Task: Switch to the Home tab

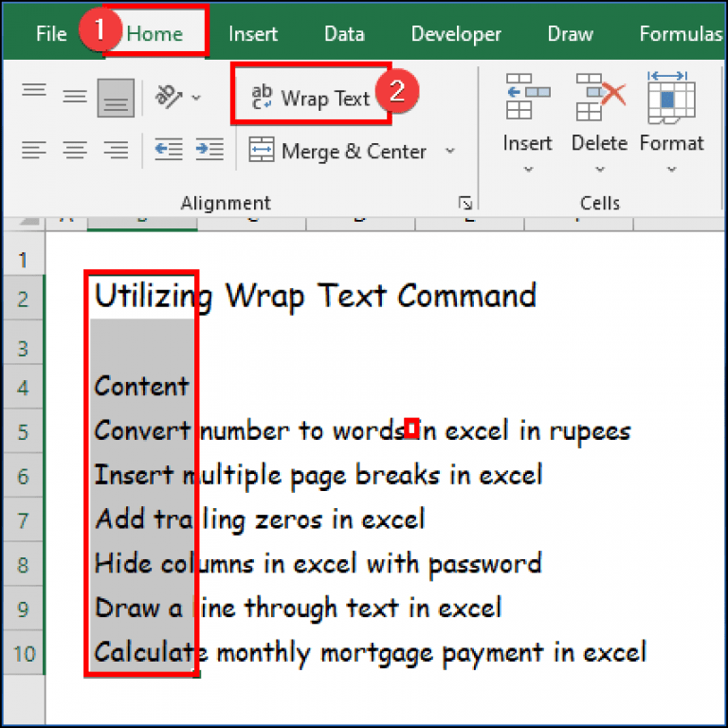Action: point(155,33)
